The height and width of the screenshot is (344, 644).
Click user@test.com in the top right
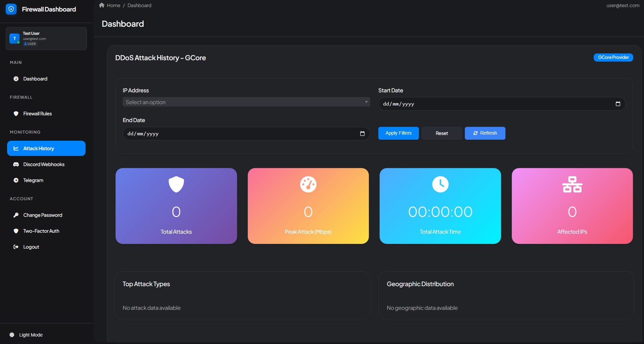point(623,5)
